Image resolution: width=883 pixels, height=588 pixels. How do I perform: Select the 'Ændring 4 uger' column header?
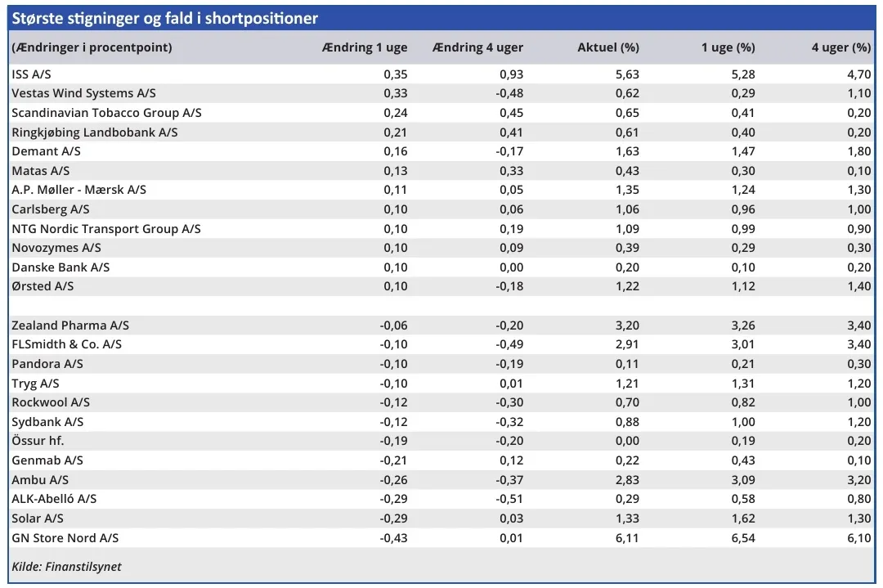pyautogui.click(x=477, y=47)
